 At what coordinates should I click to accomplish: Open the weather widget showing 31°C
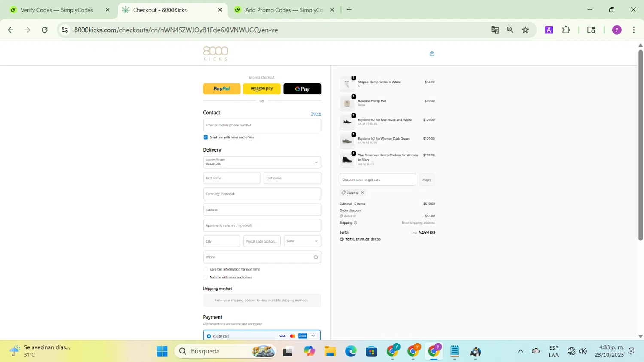[x=41, y=351]
